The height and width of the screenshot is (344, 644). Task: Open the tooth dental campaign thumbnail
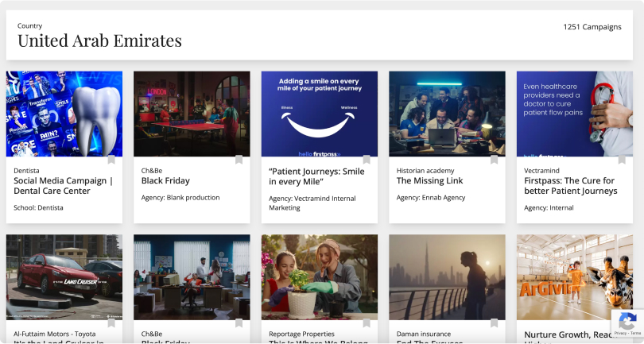pyautogui.click(x=64, y=114)
